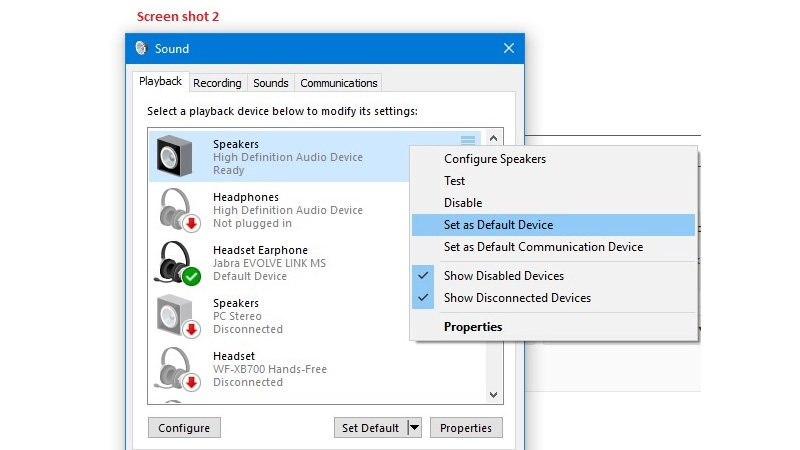Select the PC Stereo Speakers icon
Image resolution: width=800 pixels, height=450 pixels.
(179, 316)
